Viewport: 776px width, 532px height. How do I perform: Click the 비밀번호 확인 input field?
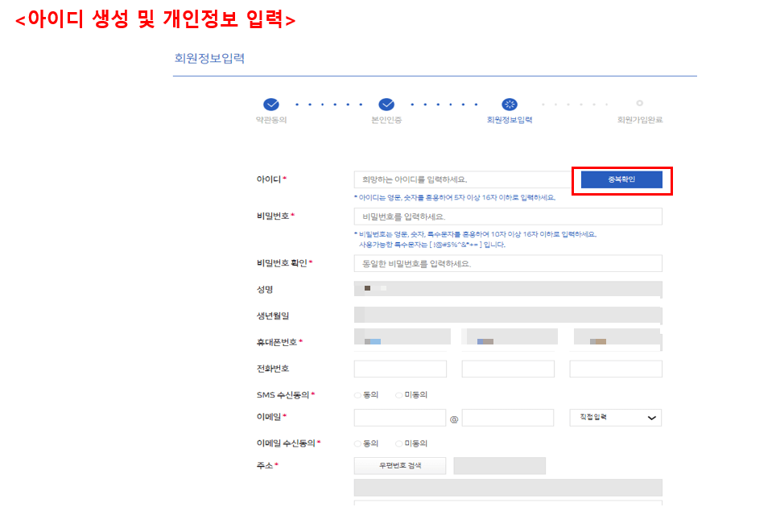(507, 263)
